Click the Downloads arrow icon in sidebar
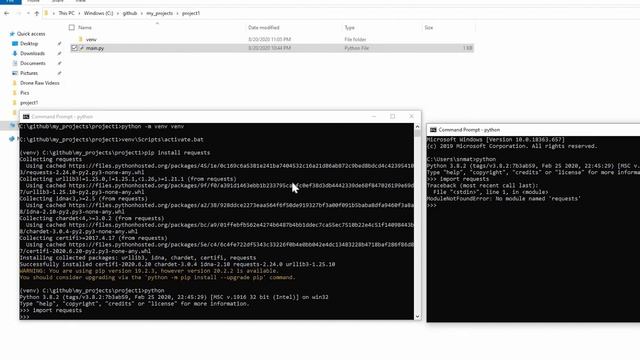 point(15,53)
